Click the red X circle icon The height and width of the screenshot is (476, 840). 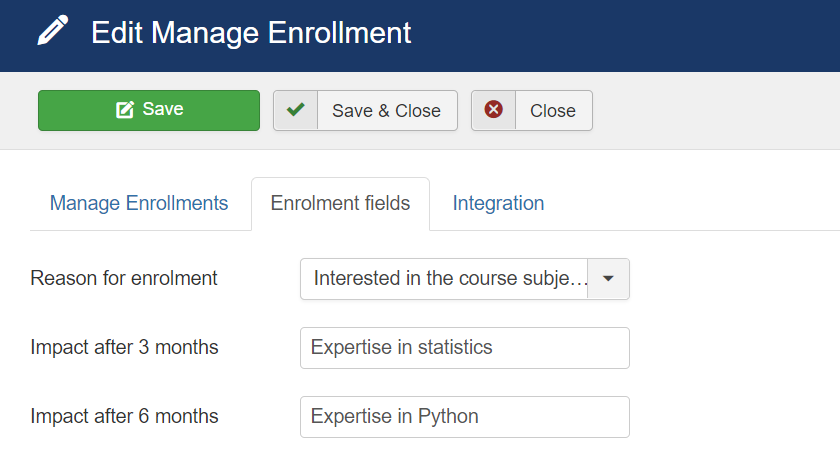coord(493,110)
